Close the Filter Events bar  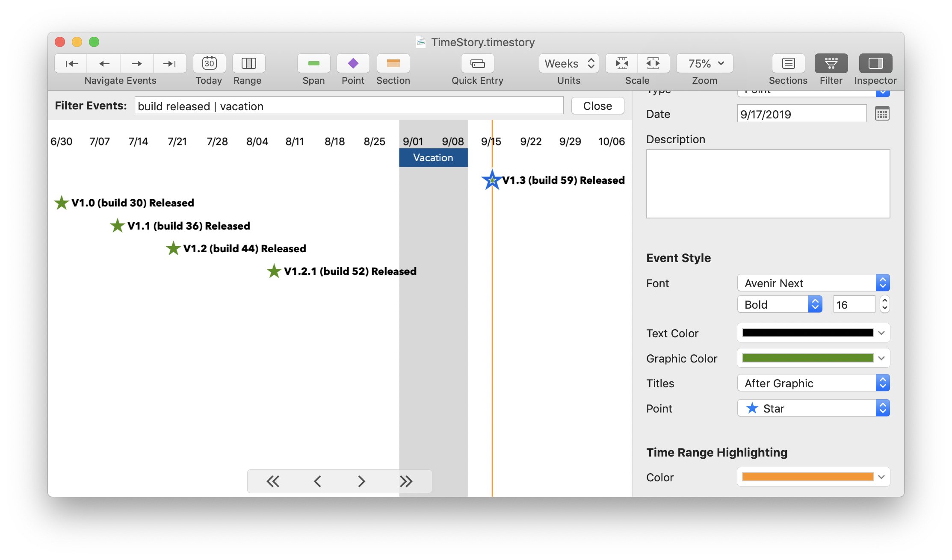597,106
